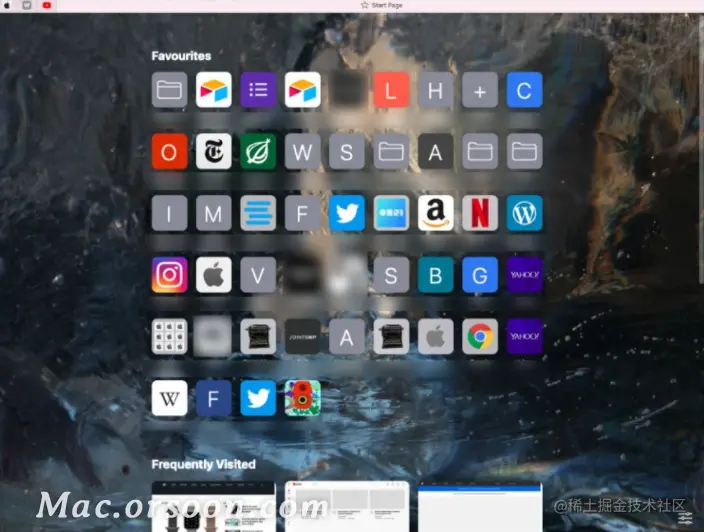Open the grey V favourite tile
704x532 pixels.
coord(258,275)
